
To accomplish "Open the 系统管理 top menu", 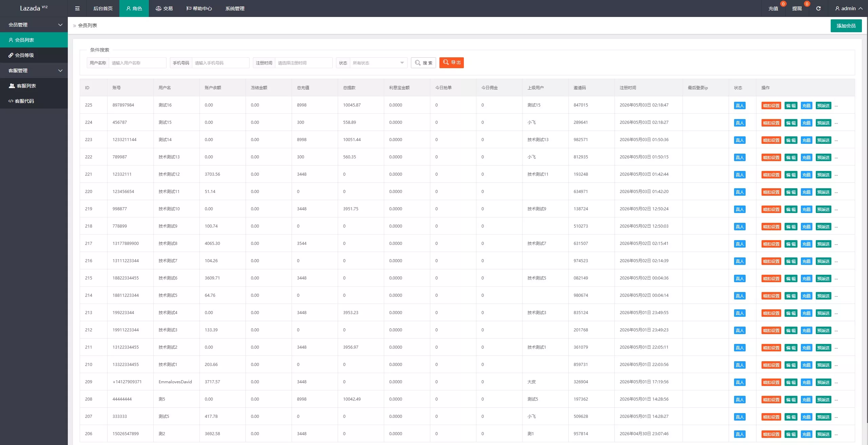I will 235,8.
